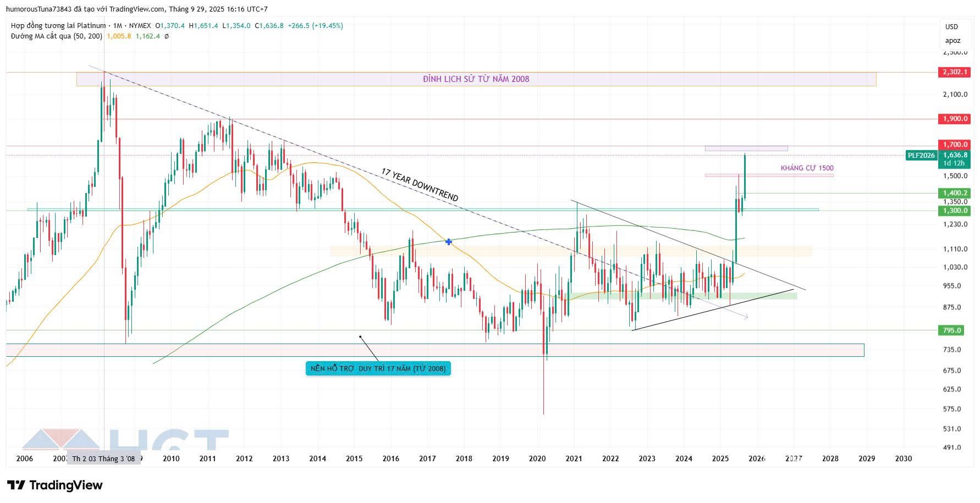Viewport: 980px width, 503px height.
Task: Select the PLF2026 symbol tag
Action: pos(921,156)
